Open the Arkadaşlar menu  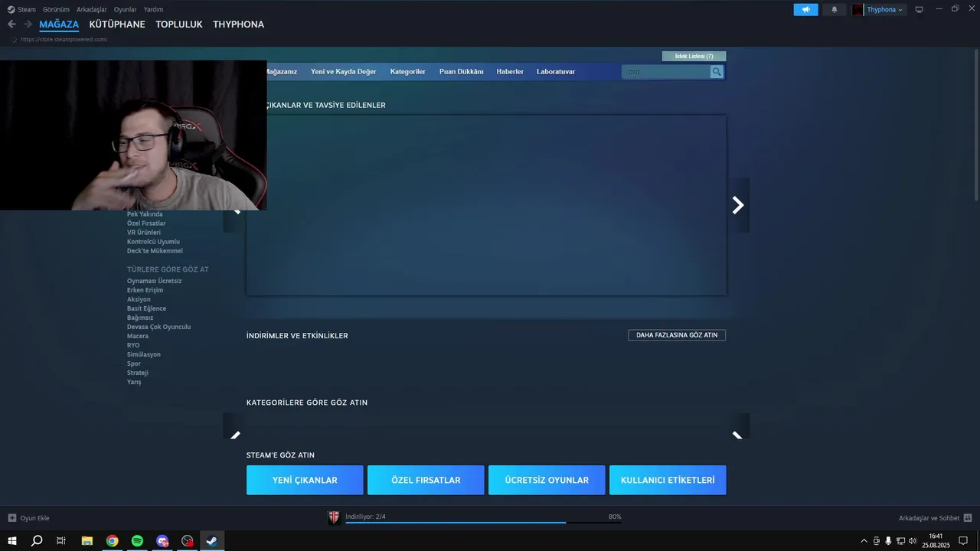click(92, 9)
